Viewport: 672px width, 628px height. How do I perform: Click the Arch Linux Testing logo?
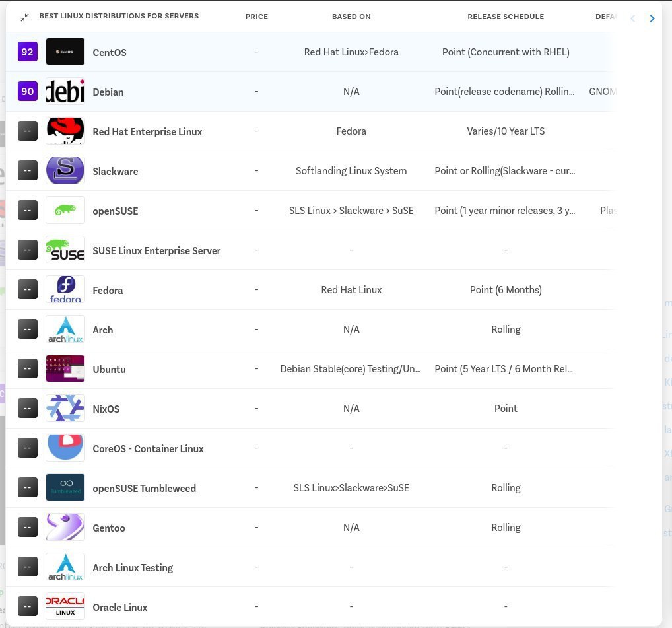[65, 567]
